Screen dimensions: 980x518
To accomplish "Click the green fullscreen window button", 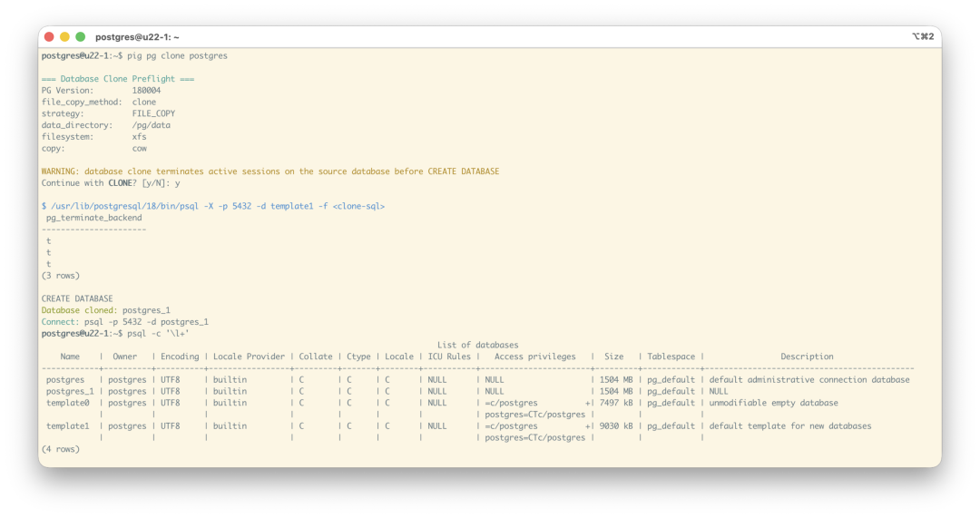I will (x=81, y=37).
